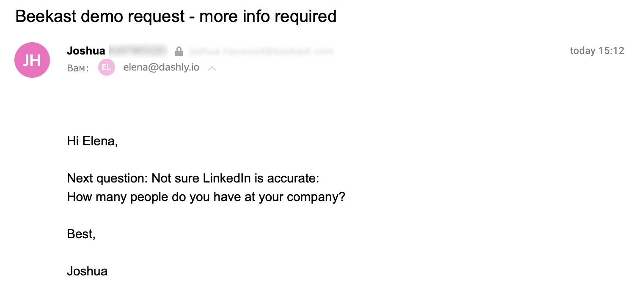The height and width of the screenshot is (294, 644).
Task: Click the "Best," closing line
Action: (x=81, y=234)
